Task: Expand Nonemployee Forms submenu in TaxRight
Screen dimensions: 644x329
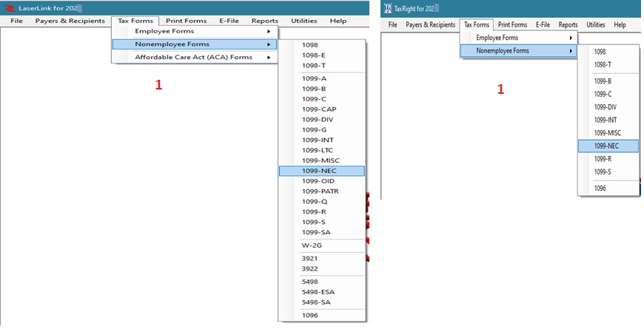Action: click(x=519, y=51)
